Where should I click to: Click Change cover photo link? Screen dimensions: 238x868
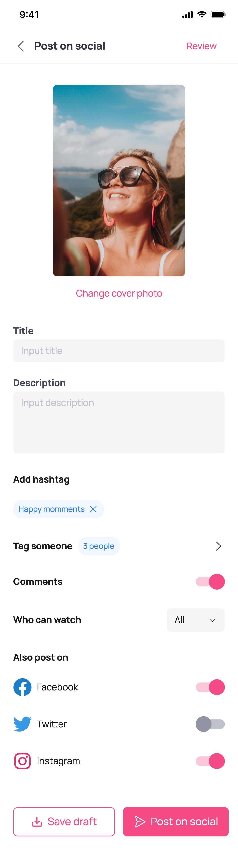(x=119, y=293)
